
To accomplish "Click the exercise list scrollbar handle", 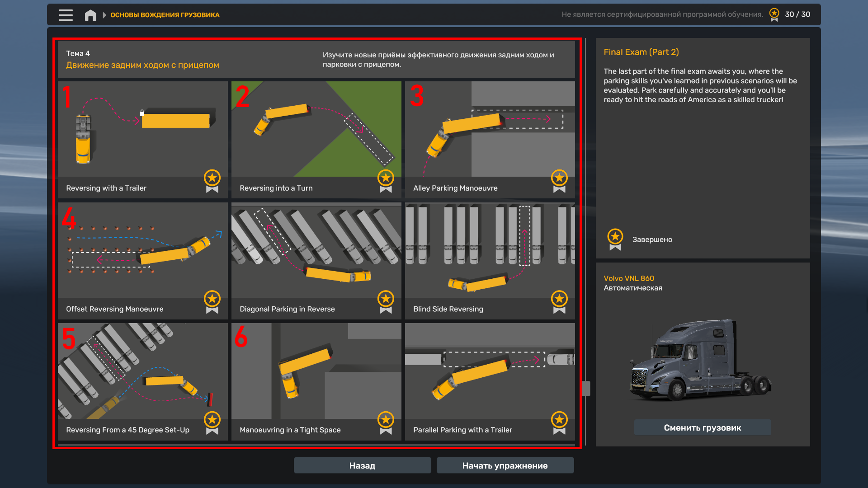I will pos(586,388).
